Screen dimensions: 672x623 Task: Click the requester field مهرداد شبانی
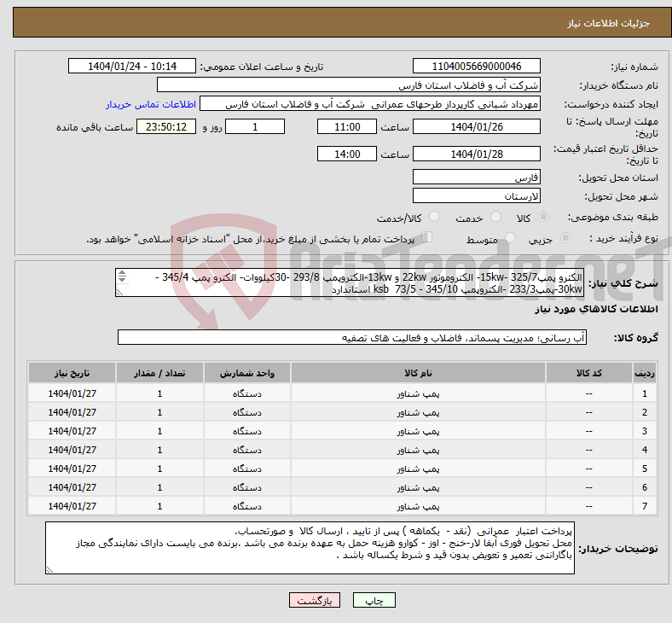pos(370,104)
